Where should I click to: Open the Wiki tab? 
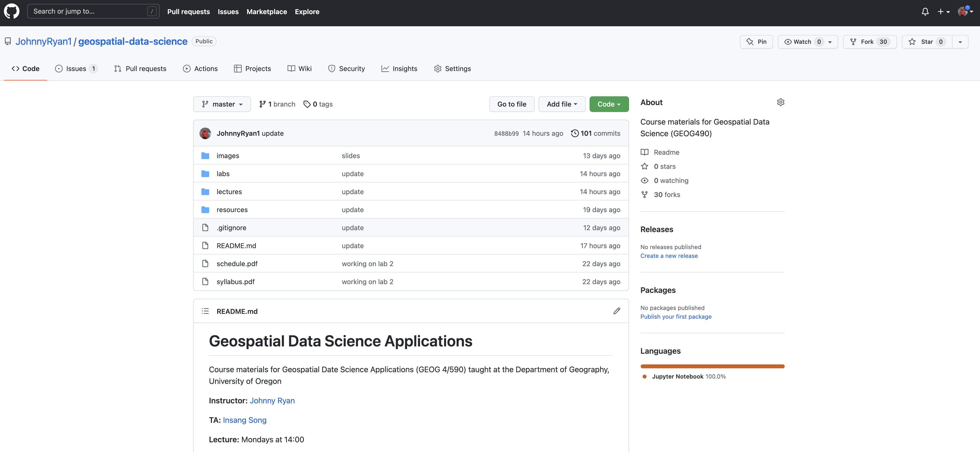point(299,69)
